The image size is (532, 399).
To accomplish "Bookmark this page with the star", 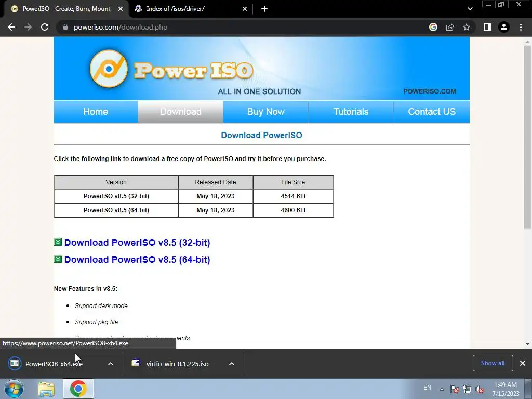I will [x=467, y=27].
